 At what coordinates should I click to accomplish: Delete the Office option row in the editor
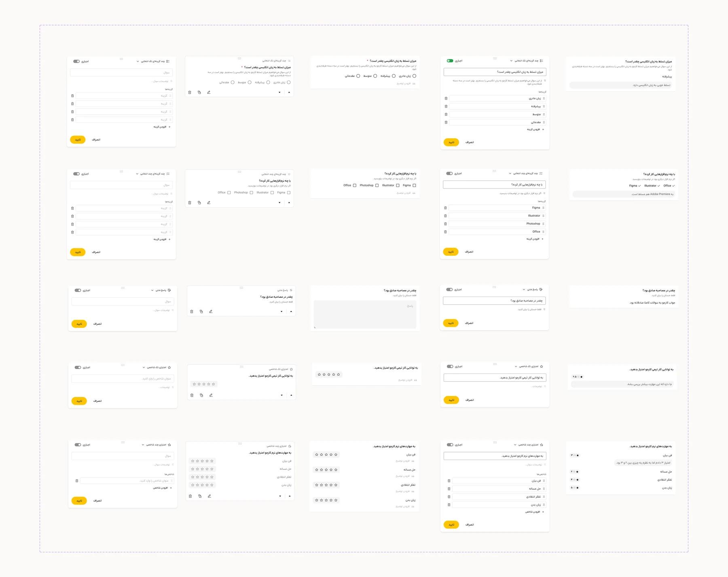click(x=445, y=232)
